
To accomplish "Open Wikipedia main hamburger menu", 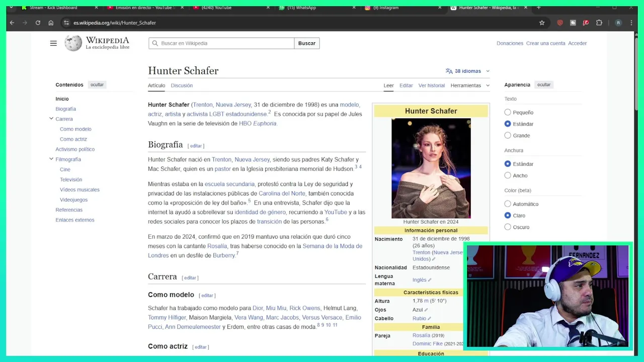I will pos(53,43).
